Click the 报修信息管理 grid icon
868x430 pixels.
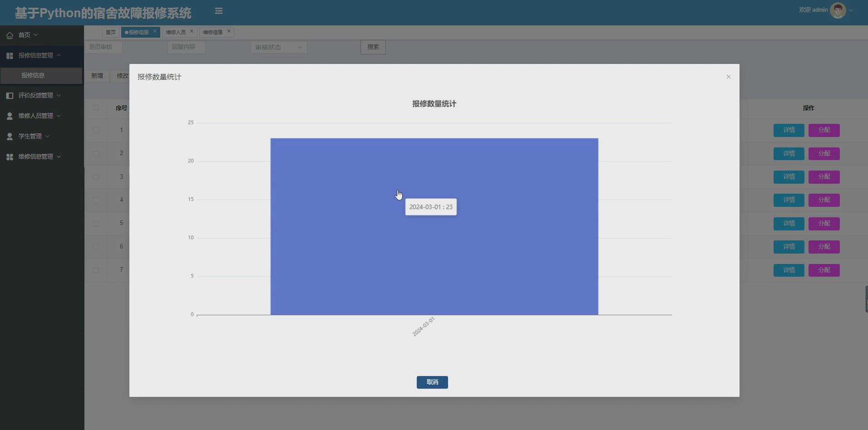tap(10, 55)
